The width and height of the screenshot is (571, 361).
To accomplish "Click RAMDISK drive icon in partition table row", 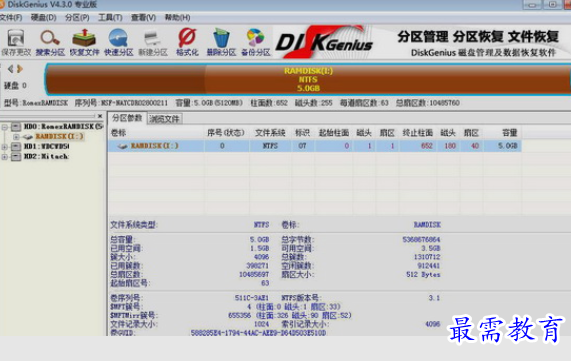I will pos(122,146).
